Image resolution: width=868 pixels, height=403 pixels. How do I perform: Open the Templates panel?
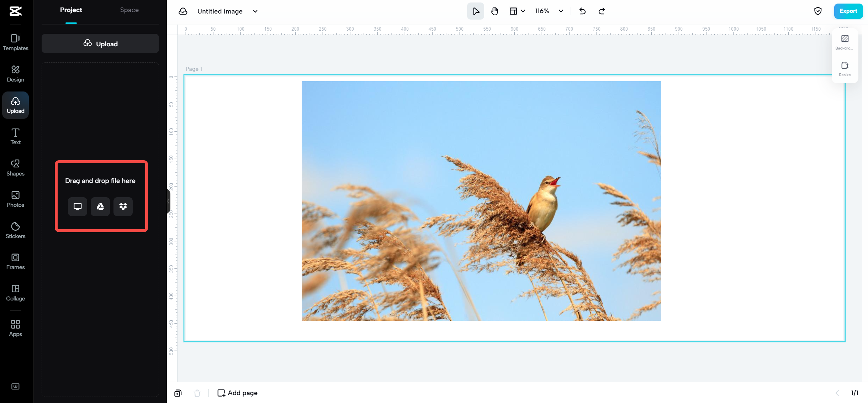point(15,42)
